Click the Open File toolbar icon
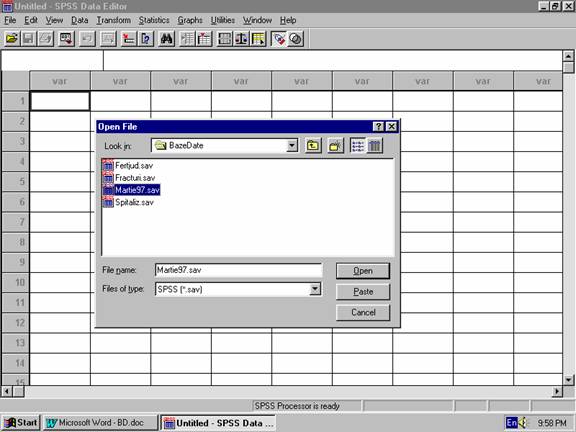 tap(12, 39)
